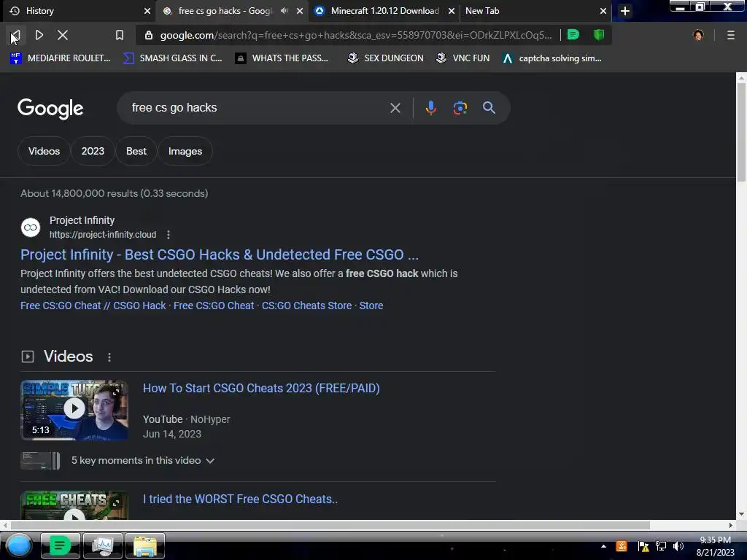
Task: Open the monitor app taskbar icon
Action: coord(102,545)
